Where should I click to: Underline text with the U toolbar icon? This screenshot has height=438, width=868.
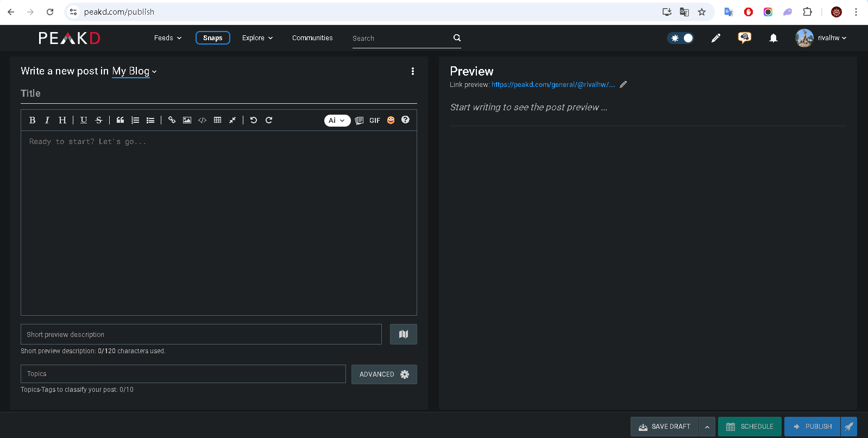tap(84, 120)
